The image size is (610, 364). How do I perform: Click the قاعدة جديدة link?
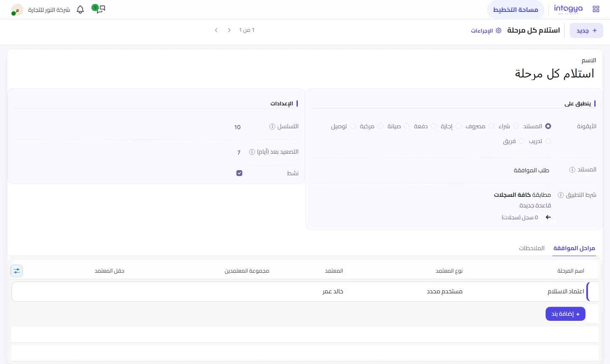pyautogui.click(x=535, y=206)
